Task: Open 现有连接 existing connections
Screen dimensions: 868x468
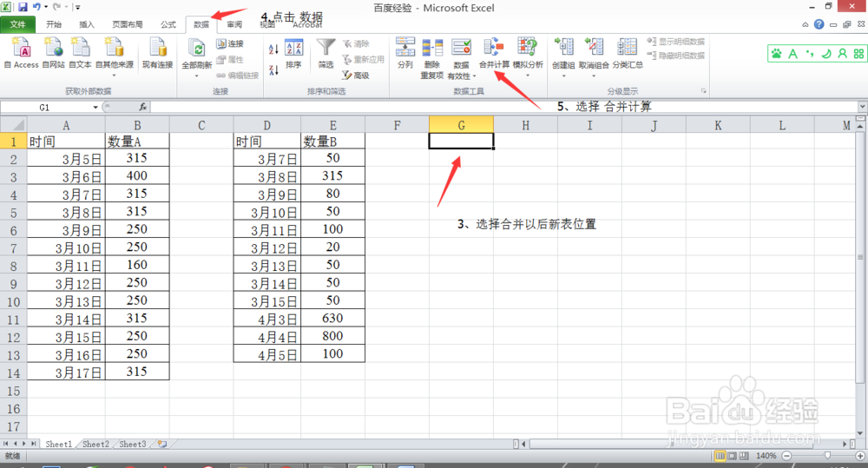Action: click(x=158, y=53)
